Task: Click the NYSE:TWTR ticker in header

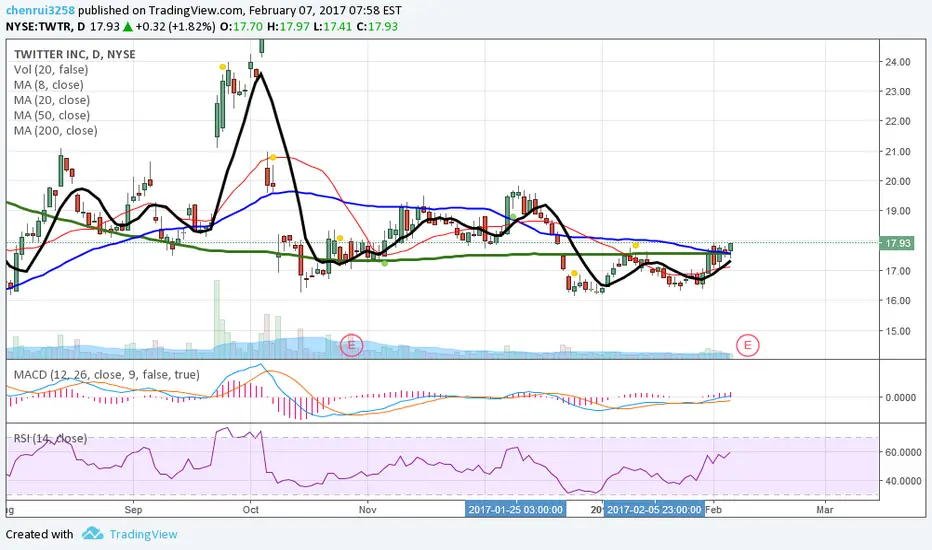Action: click(39, 26)
